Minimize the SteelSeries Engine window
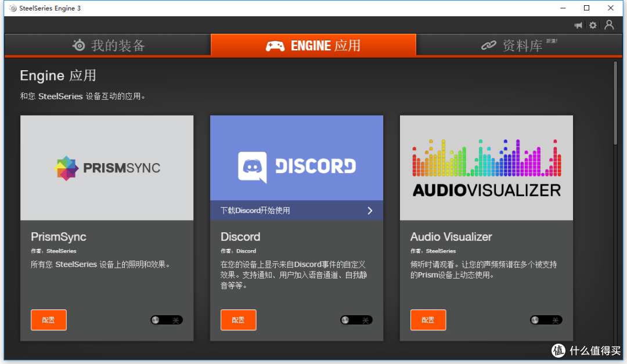 point(563,8)
